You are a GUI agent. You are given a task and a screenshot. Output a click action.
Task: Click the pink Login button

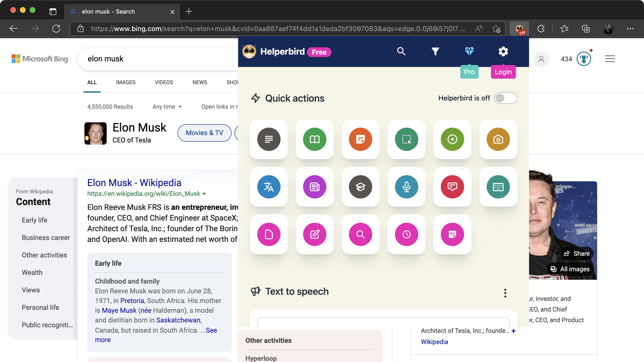pyautogui.click(x=503, y=72)
